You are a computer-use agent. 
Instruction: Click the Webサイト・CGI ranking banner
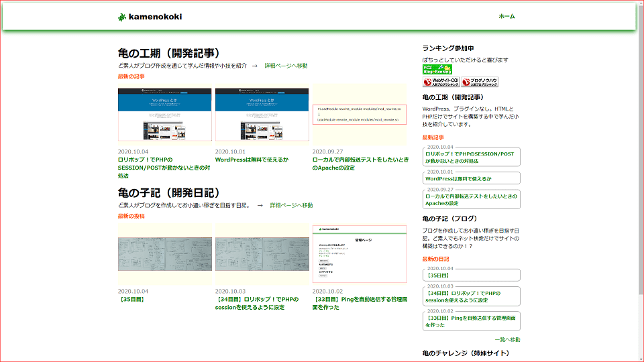(441, 82)
